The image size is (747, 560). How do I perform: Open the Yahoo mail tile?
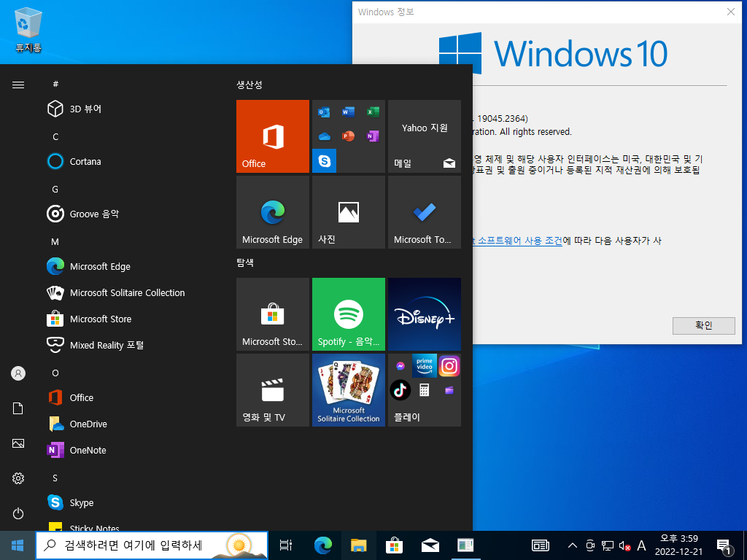[425, 136]
